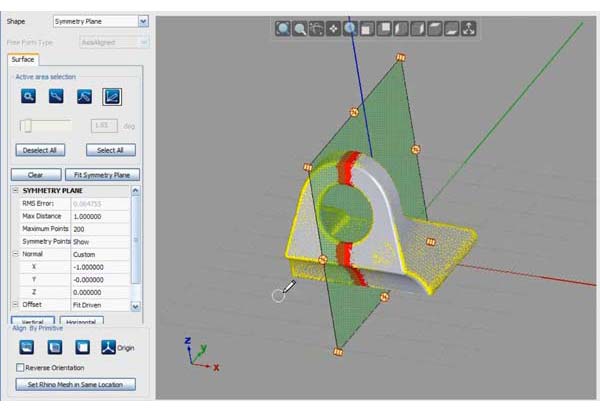Enable the Reverse Orientation checkbox
Image resolution: width=600 pixels, height=412 pixels.
[22, 368]
